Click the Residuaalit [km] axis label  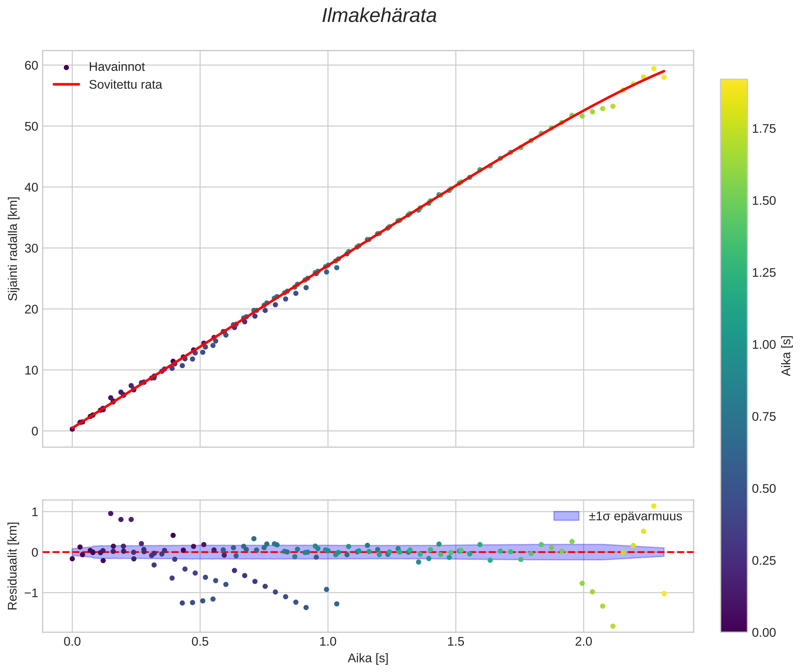point(13,566)
